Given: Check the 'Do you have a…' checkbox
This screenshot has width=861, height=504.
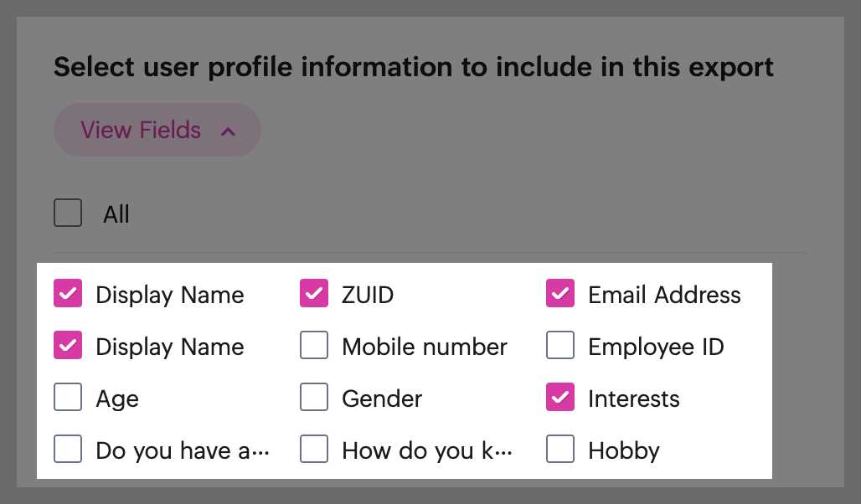Looking at the screenshot, I should [x=68, y=449].
